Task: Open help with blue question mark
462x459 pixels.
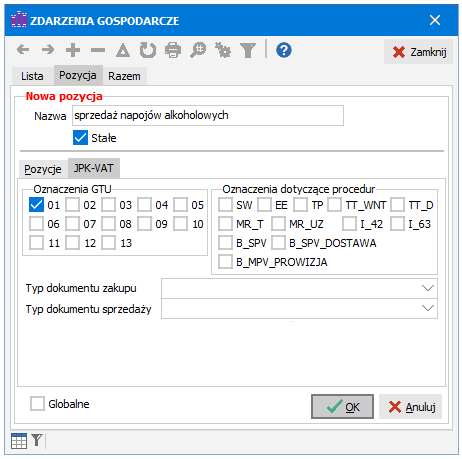Action: (x=284, y=50)
